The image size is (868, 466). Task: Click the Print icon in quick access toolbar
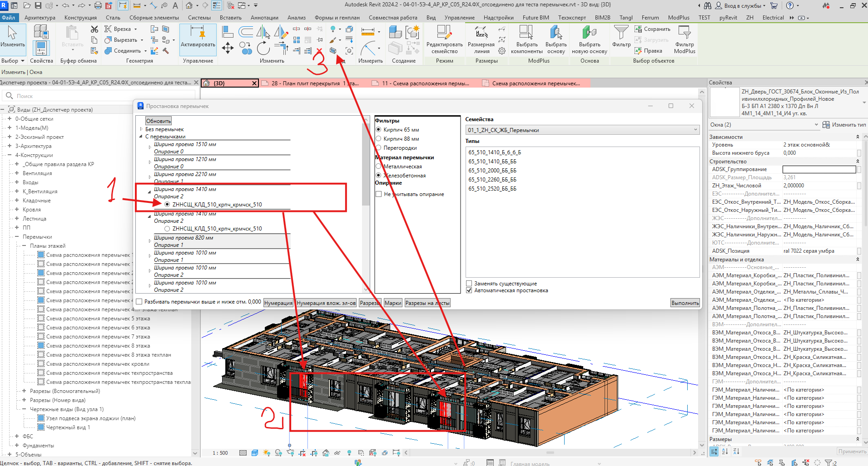pos(98,5)
